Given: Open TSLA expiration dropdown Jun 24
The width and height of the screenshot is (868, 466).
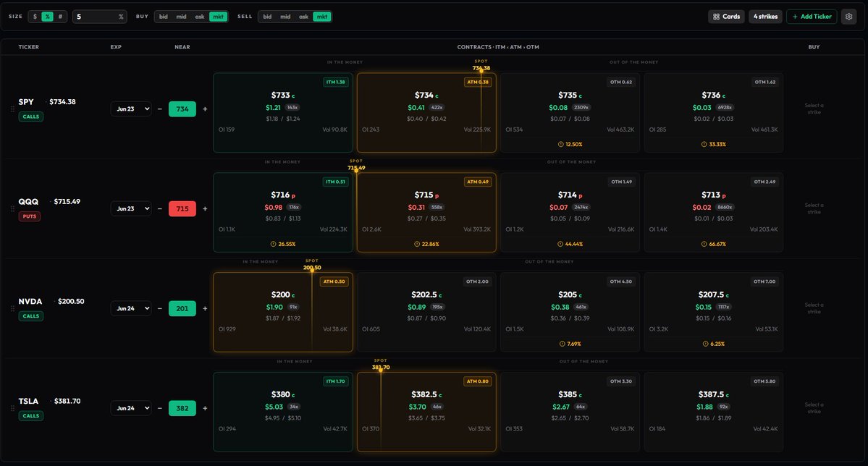Looking at the screenshot, I should [x=130, y=408].
